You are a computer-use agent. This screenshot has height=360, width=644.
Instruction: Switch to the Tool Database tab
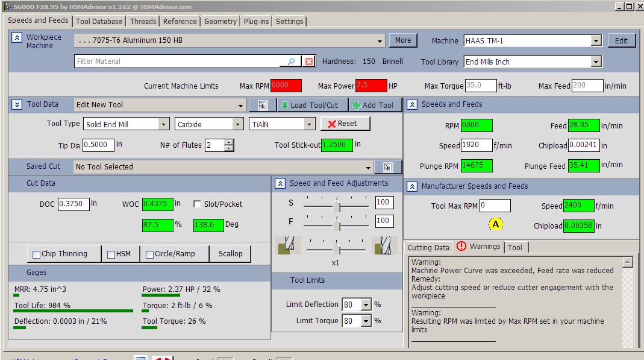pos(99,21)
